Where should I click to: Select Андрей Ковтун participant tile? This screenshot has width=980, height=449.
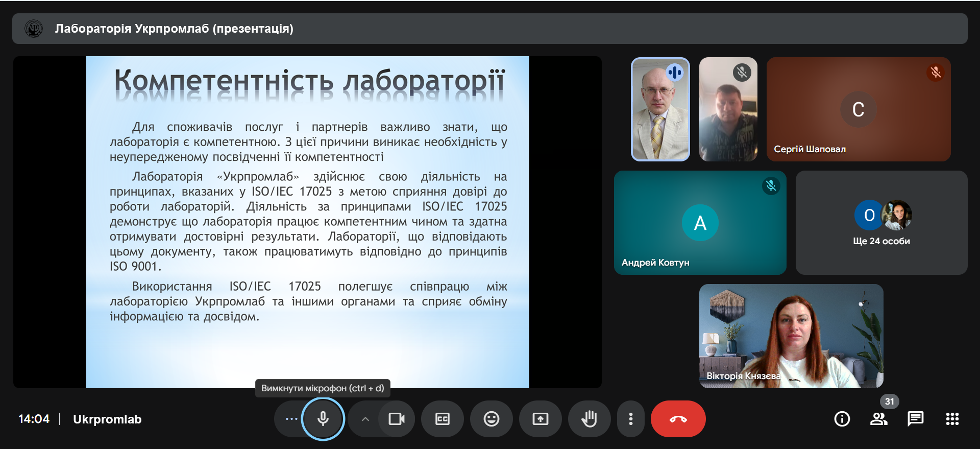click(x=700, y=223)
